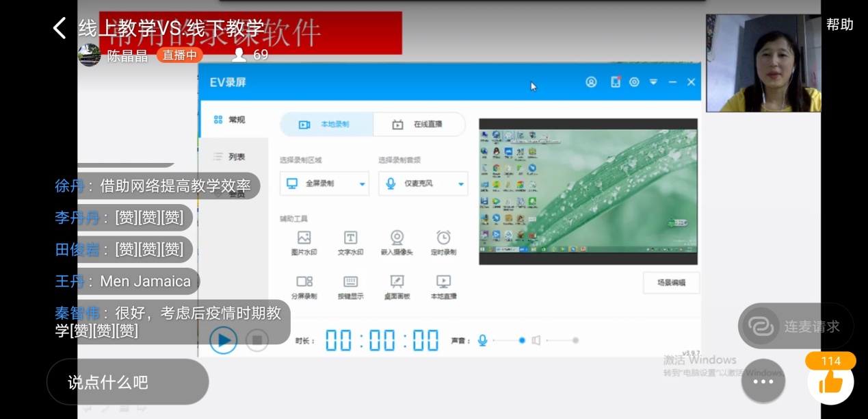
Task: Adjust the speaker volume slider handle
Action: 575,340
